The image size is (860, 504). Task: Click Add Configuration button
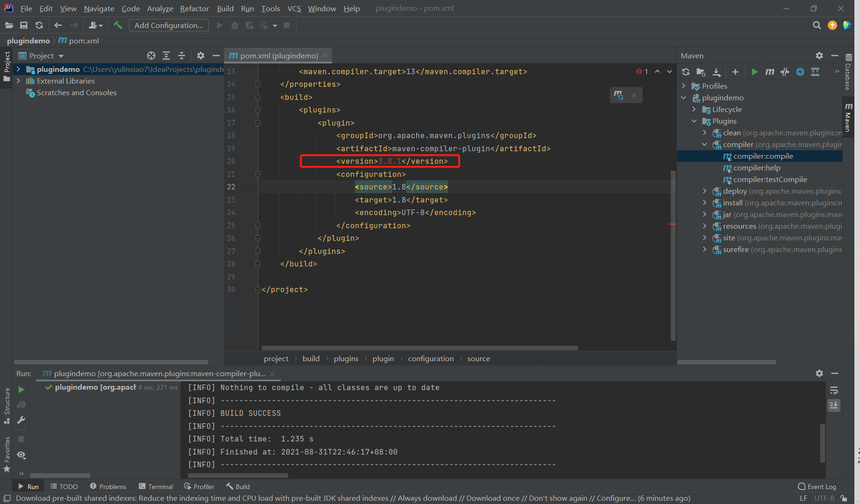(169, 25)
